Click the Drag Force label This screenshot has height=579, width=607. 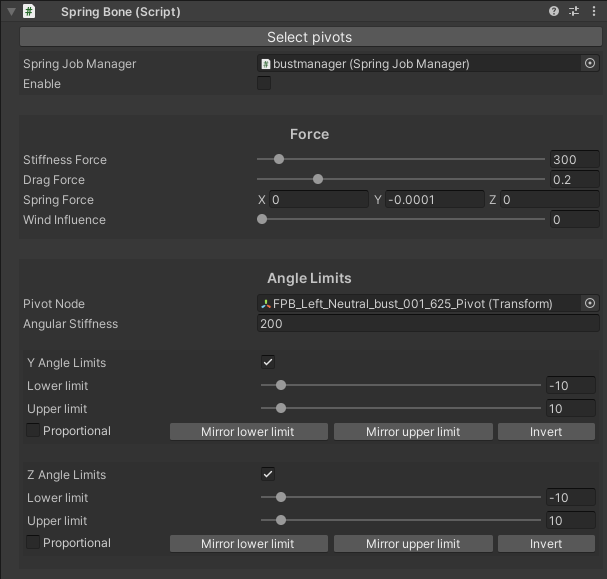pyautogui.click(x=54, y=180)
